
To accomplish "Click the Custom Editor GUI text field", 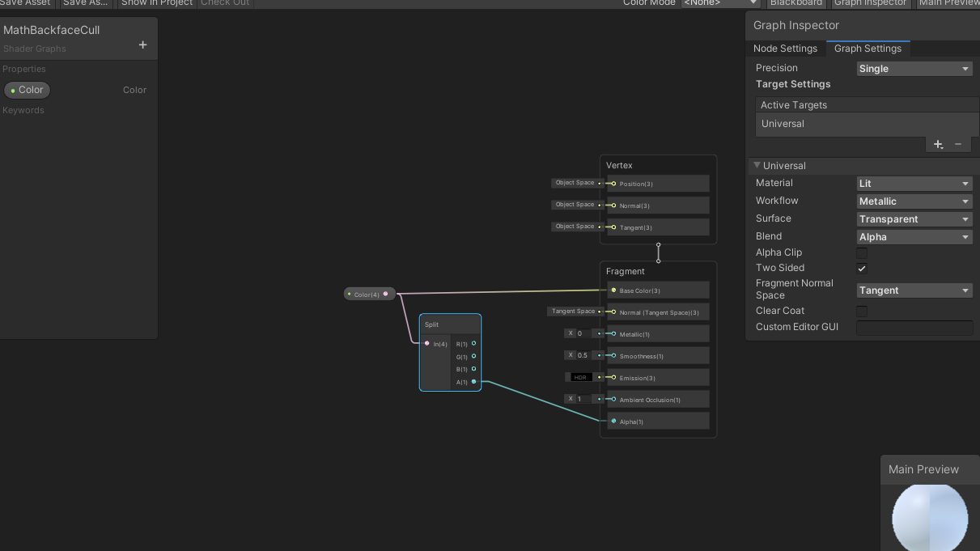I will pyautogui.click(x=914, y=328).
